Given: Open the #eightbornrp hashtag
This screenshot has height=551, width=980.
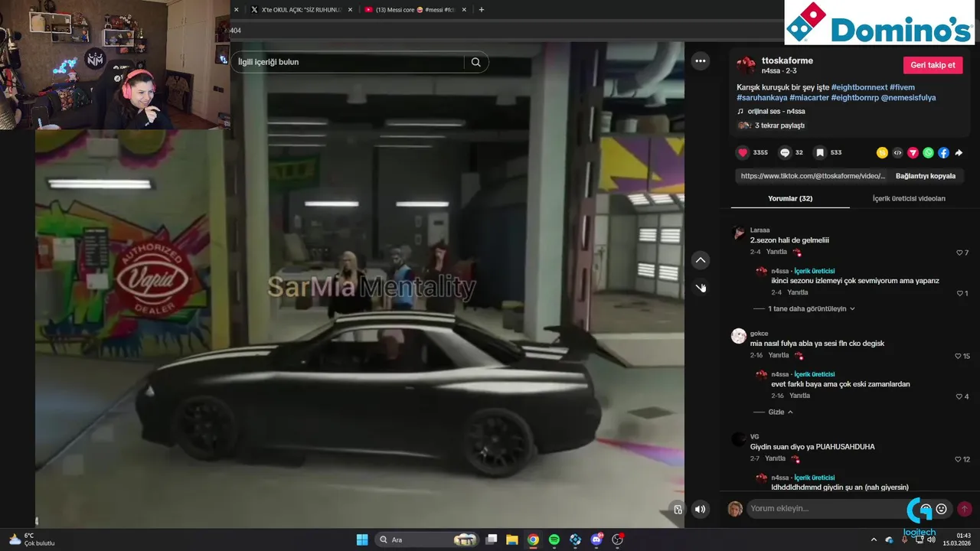Looking at the screenshot, I should [x=855, y=98].
